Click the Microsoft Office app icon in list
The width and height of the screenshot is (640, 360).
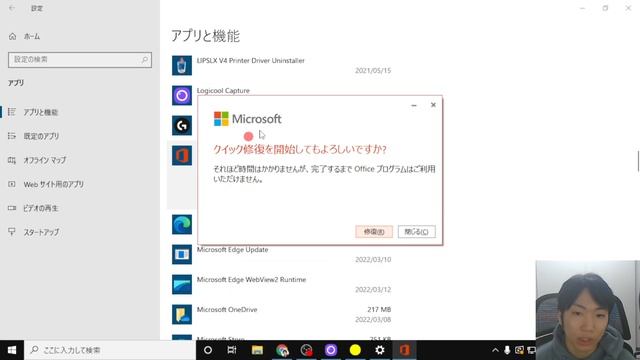coord(182,156)
